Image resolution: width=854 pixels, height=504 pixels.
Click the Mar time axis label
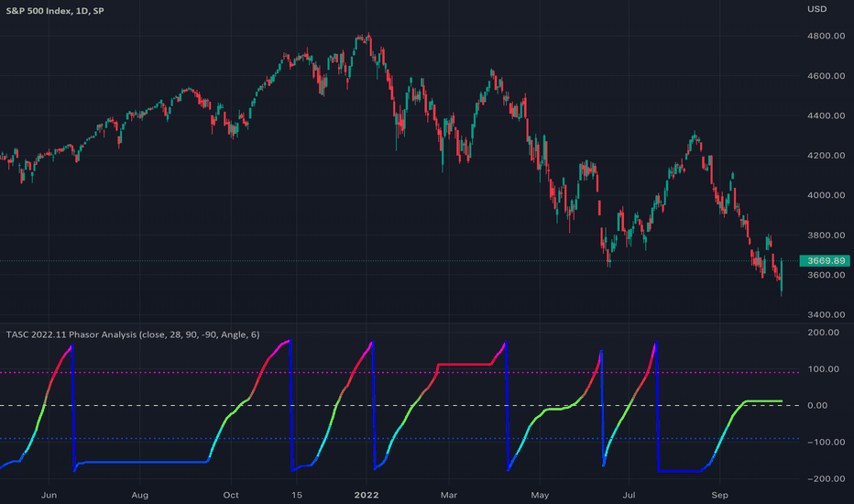point(449,495)
